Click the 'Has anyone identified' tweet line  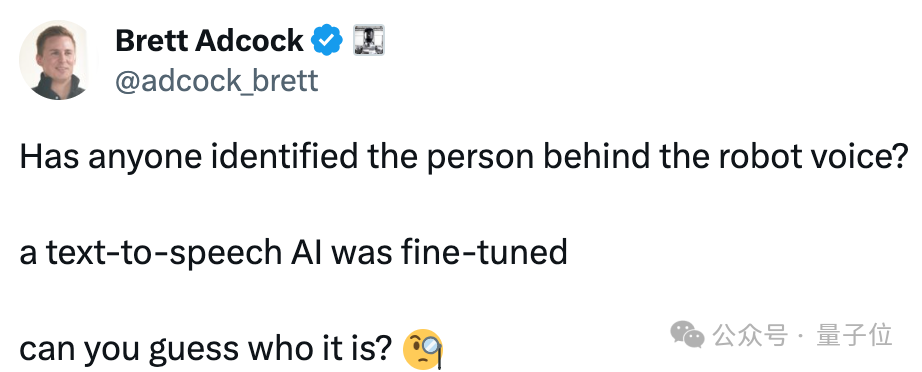pyautogui.click(x=465, y=157)
